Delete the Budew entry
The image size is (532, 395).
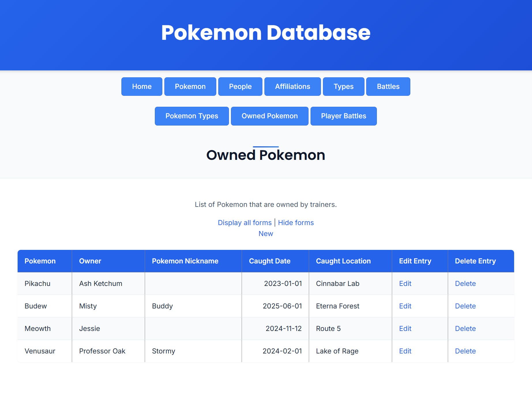pos(465,306)
